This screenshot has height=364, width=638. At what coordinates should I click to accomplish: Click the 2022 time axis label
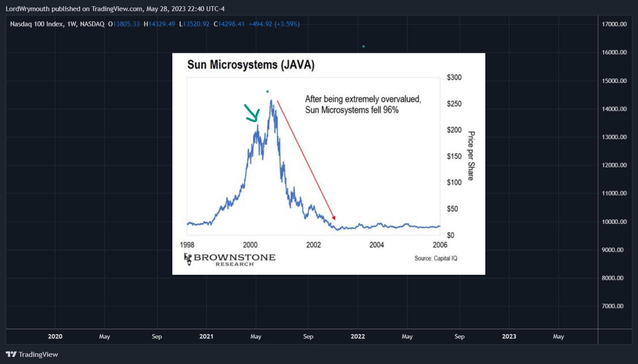(x=358, y=336)
